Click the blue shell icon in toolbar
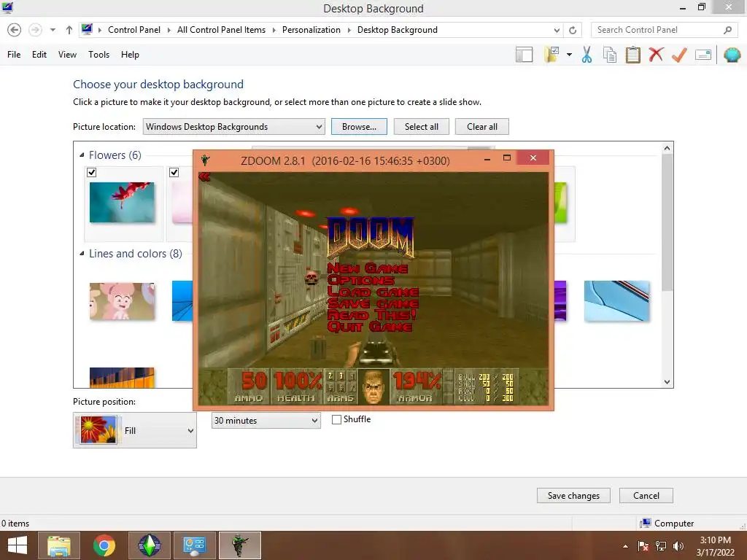This screenshot has width=747, height=560. tap(732, 55)
